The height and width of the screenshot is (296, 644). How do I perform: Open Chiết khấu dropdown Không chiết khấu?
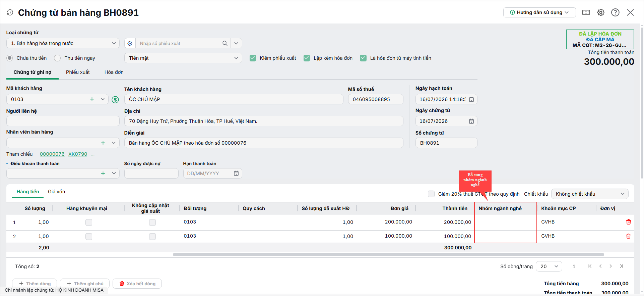coord(590,194)
